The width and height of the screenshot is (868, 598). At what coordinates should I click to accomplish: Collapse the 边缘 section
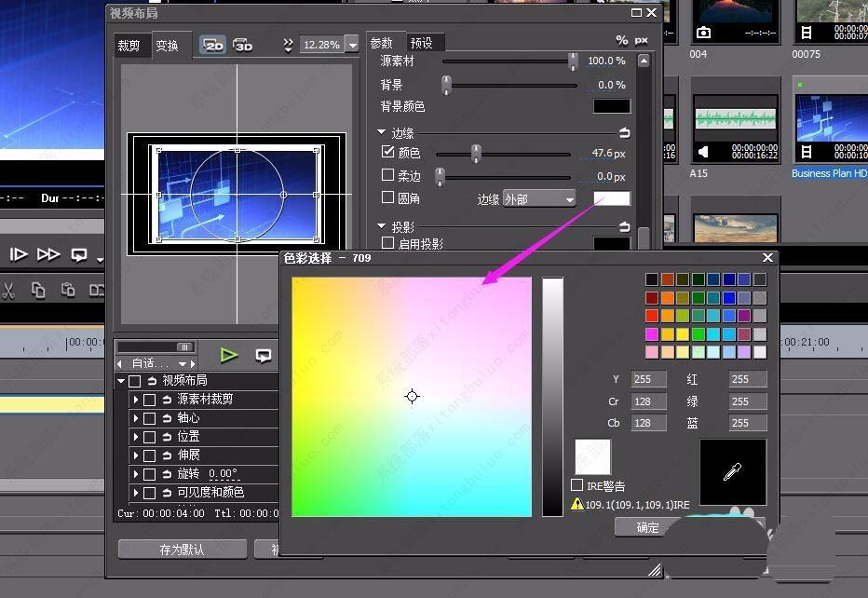point(381,132)
